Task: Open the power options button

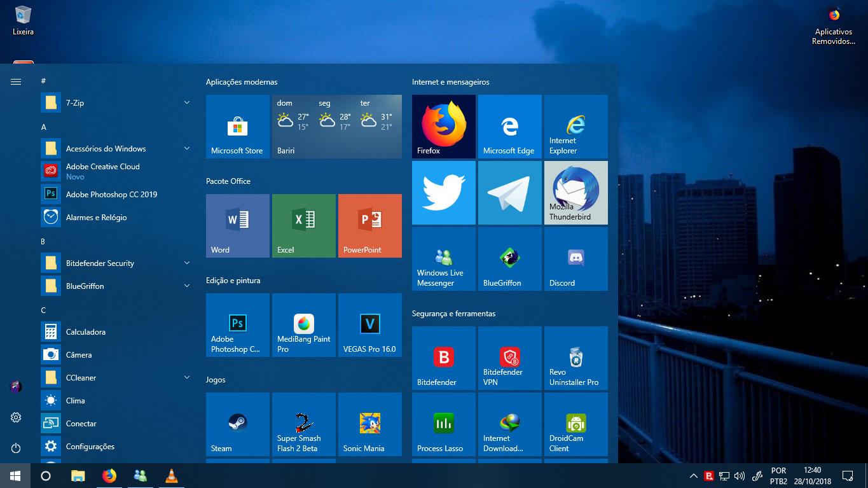Action: point(16,448)
